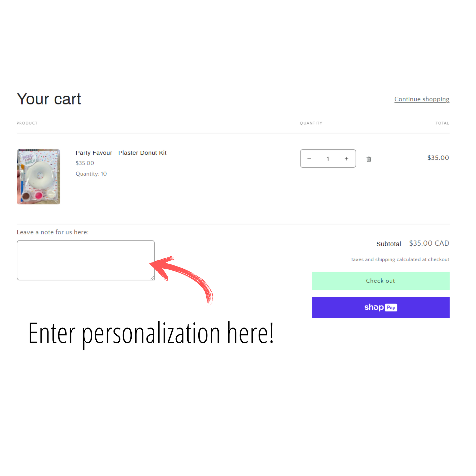This screenshot has width=476, height=476.
Task: Click the "Quantity: 10" product option text
Action: 91,174
